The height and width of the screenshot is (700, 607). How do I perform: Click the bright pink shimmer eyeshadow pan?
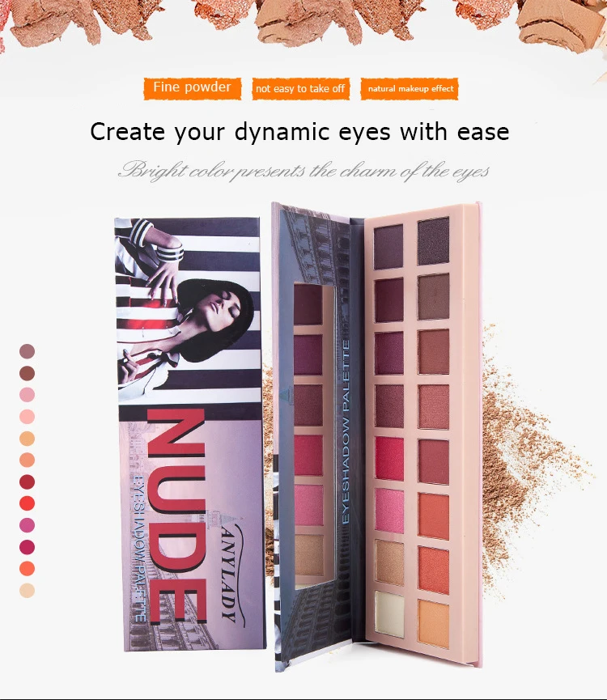click(389, 511)
